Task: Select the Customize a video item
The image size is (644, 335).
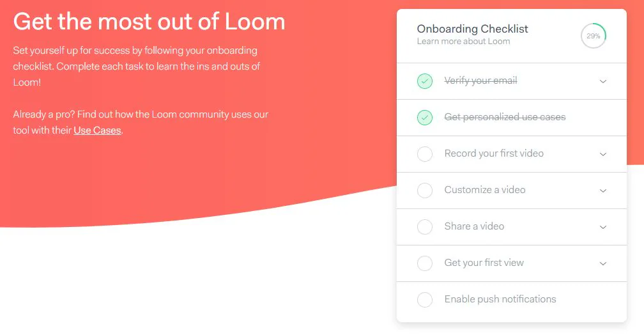Action: pyautogui.click(x=485, y=190)
